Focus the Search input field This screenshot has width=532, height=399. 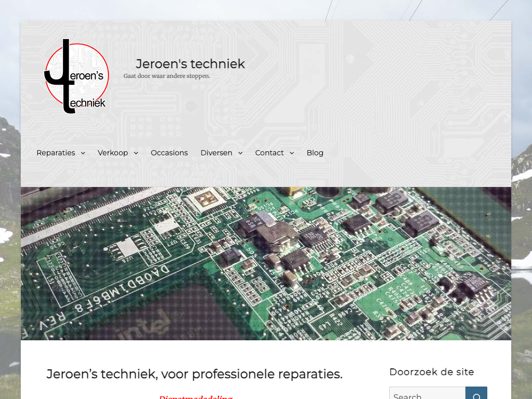427,393
